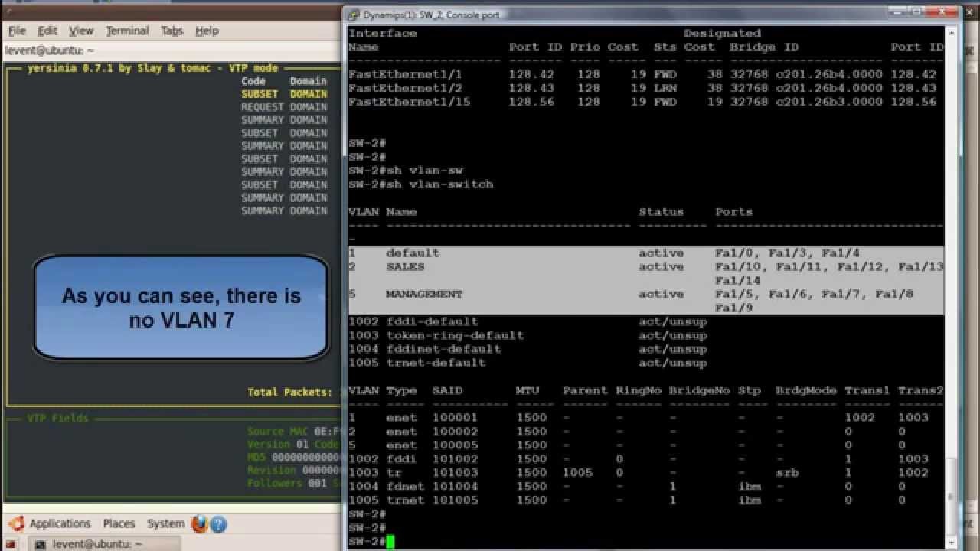This screenshot has width=980, height=551.
Task: Open the Tabs menu
Action: coord(172,31)
